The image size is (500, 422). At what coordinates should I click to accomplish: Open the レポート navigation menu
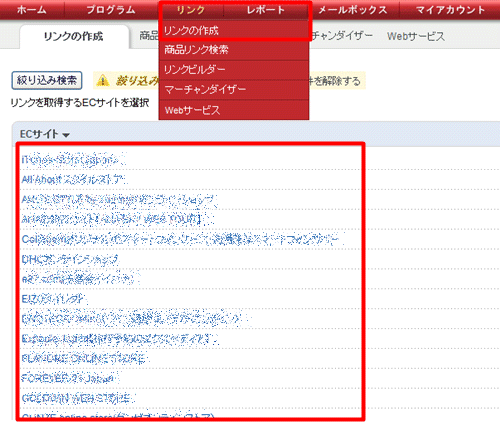tap(266, 10)
